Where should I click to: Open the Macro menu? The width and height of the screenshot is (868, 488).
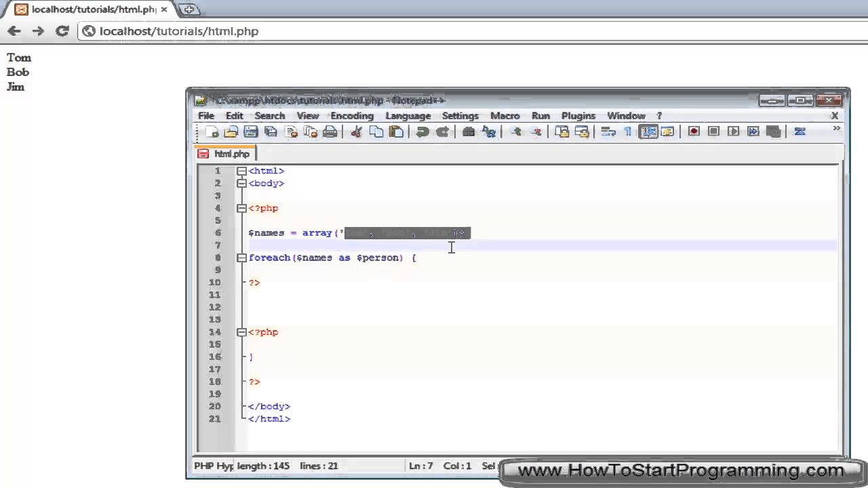click(x=505, y=116)
